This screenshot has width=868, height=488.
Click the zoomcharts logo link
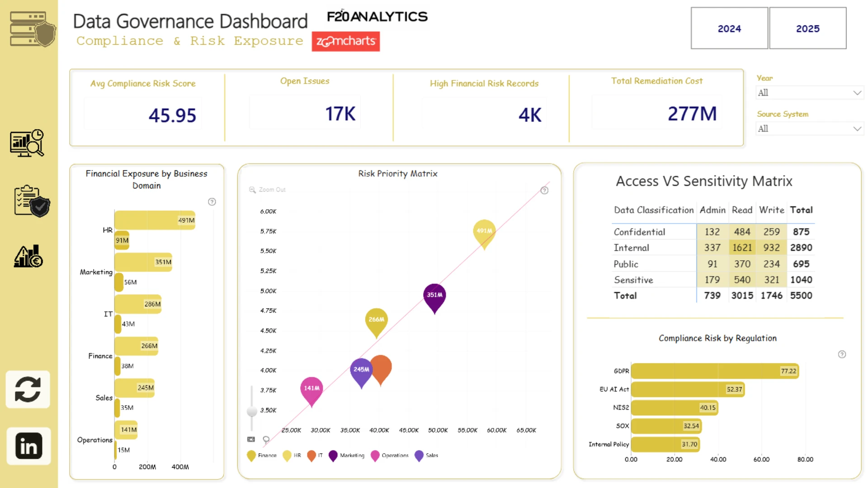pyautogui.click(x=346, y=41)
